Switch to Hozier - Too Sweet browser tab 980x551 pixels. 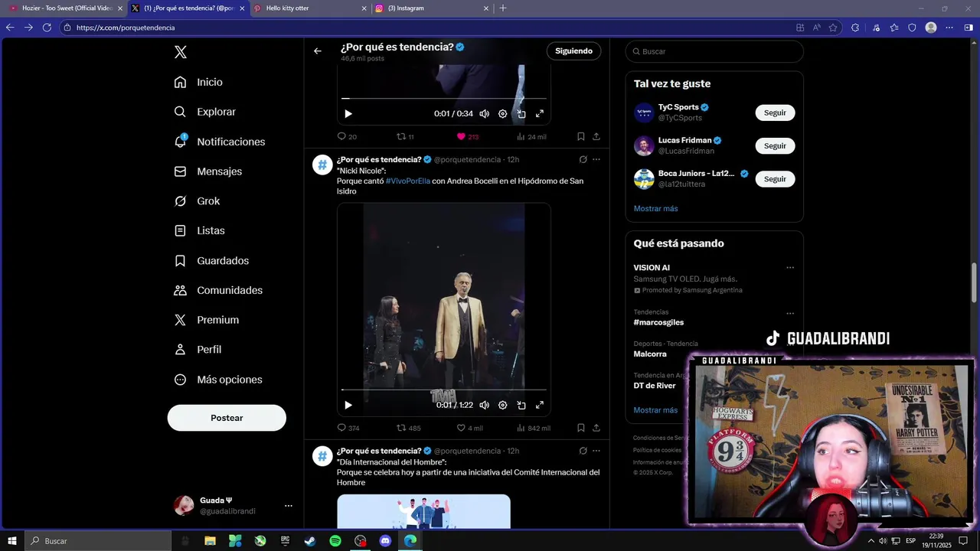(x=66, y=8)
